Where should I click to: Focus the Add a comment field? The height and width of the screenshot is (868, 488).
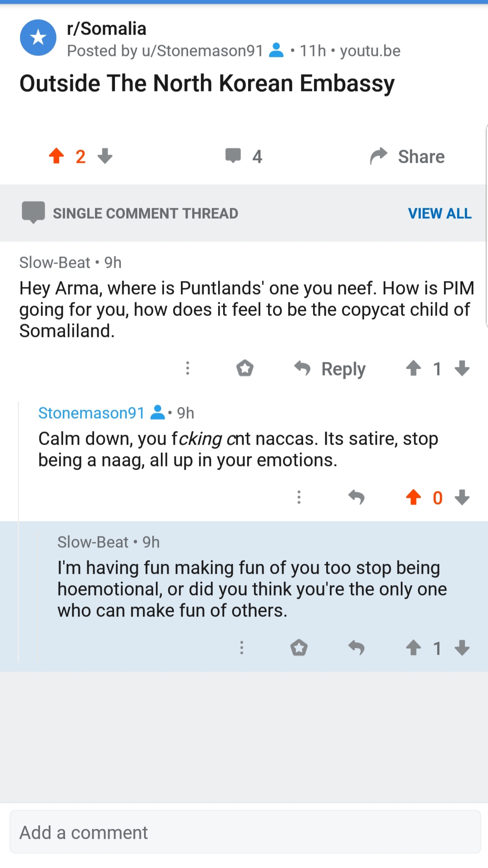(245, 832)
